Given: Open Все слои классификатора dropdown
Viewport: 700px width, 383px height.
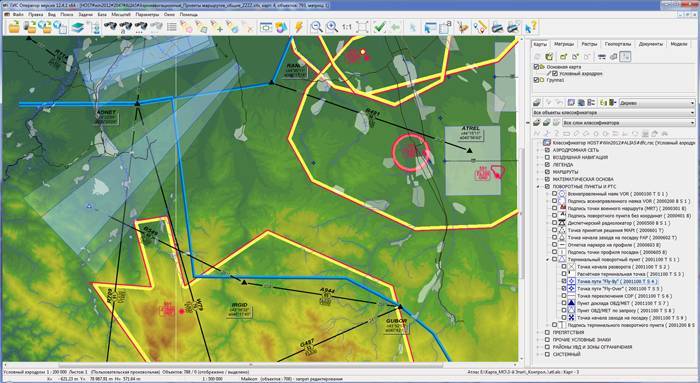Looking at the screenshot, I should pyautogui.click(x=629, y=123).
